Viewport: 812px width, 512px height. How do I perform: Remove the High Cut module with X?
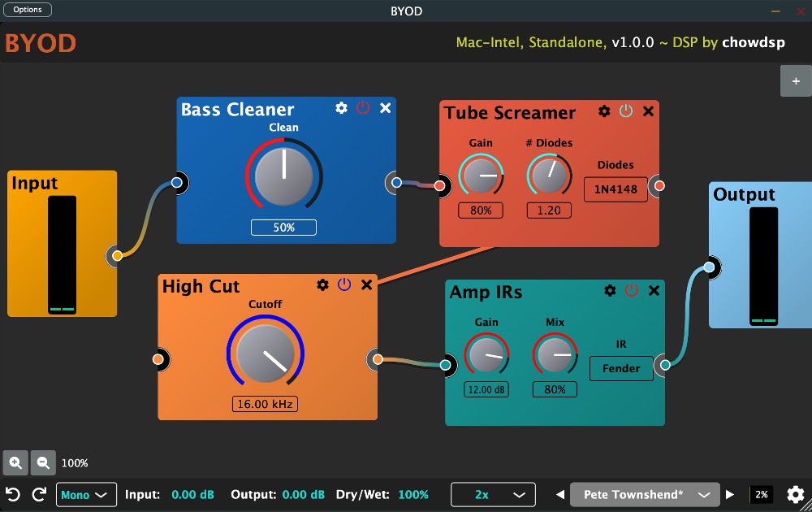pos(366,284)
